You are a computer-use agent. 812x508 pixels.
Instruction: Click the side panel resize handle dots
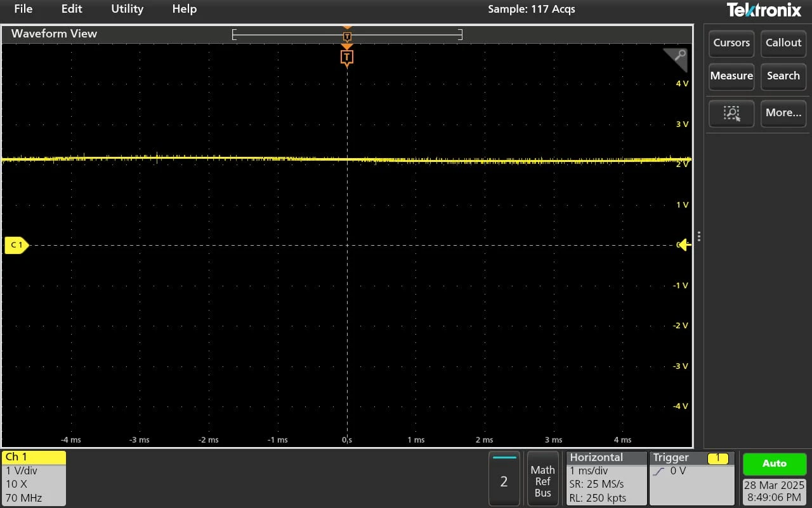point(698,236)
